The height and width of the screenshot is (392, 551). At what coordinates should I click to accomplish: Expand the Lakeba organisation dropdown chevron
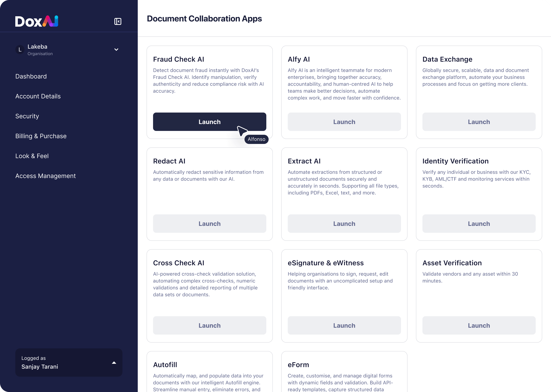(116, 50)
